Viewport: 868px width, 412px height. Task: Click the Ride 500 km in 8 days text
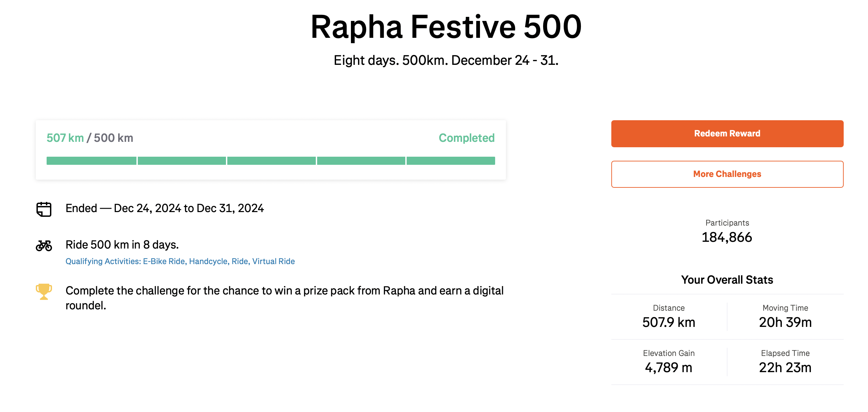point(122,244)
